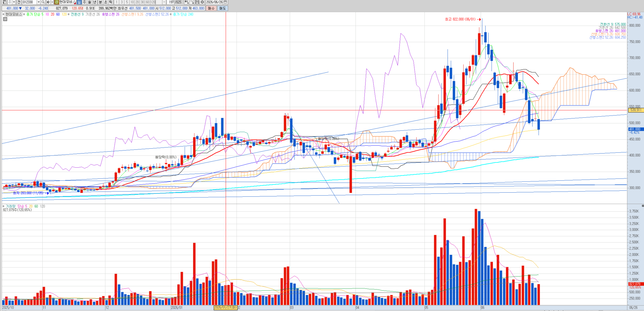This screenshot has width=644, height=311.
Task: Switch to second 초 chart period
Action: coord(106,2)
